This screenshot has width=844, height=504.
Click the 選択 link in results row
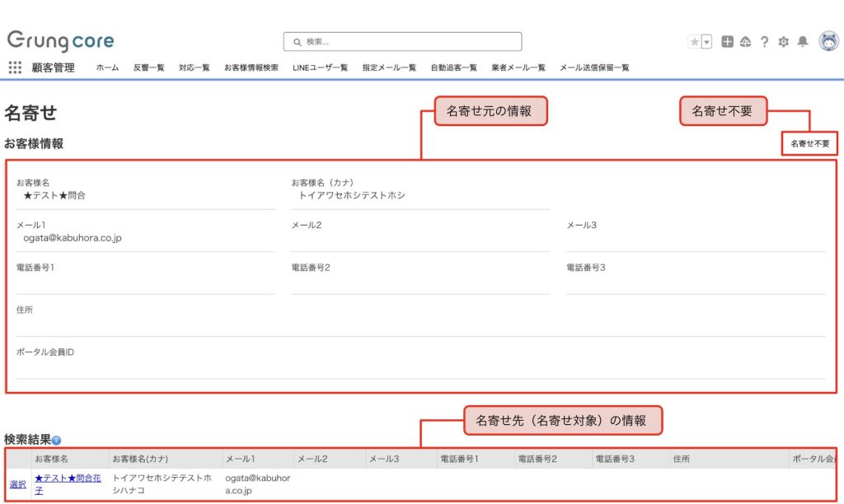pos(17,484)
